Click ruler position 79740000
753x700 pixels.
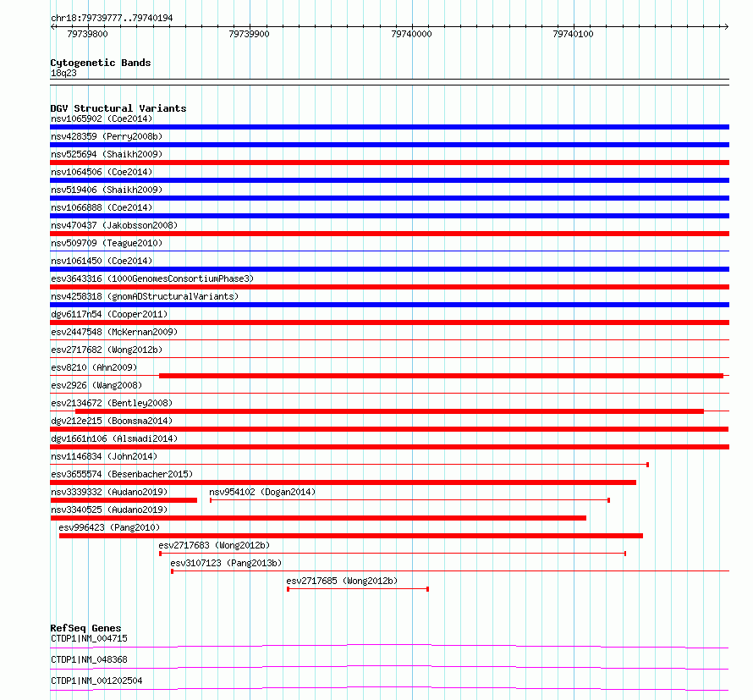pyautogui.click(x=411, y=34)
